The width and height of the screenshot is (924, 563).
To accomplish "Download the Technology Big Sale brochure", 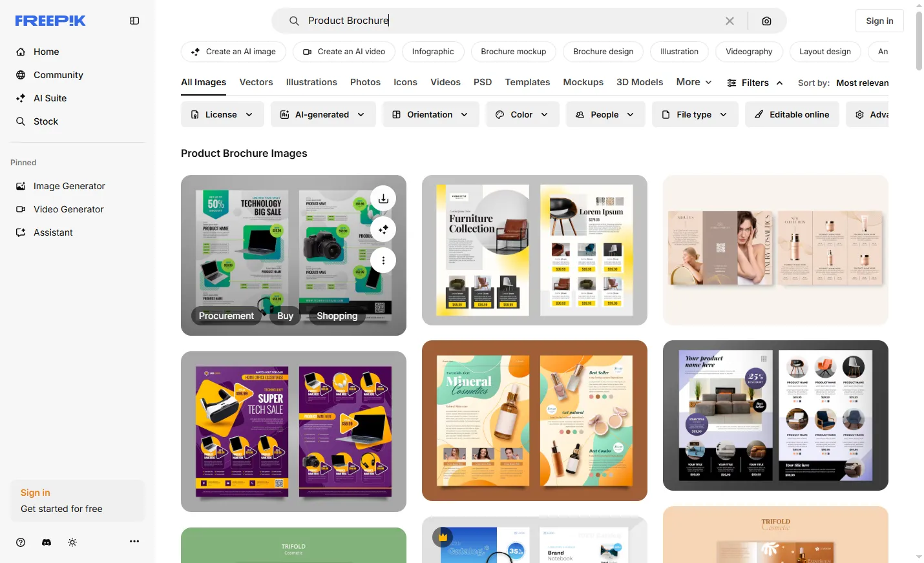I will pyautogui.click(x=383, y=198).
